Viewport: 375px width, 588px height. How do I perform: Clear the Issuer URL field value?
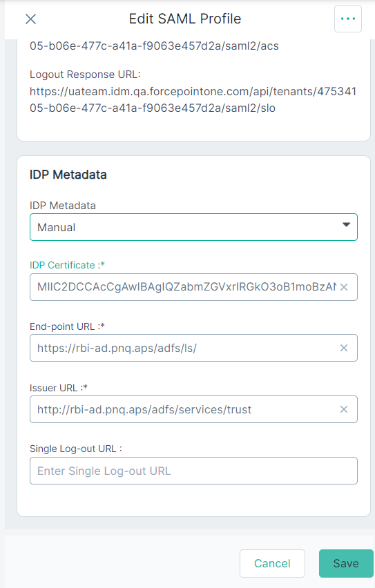coord(344,409)
